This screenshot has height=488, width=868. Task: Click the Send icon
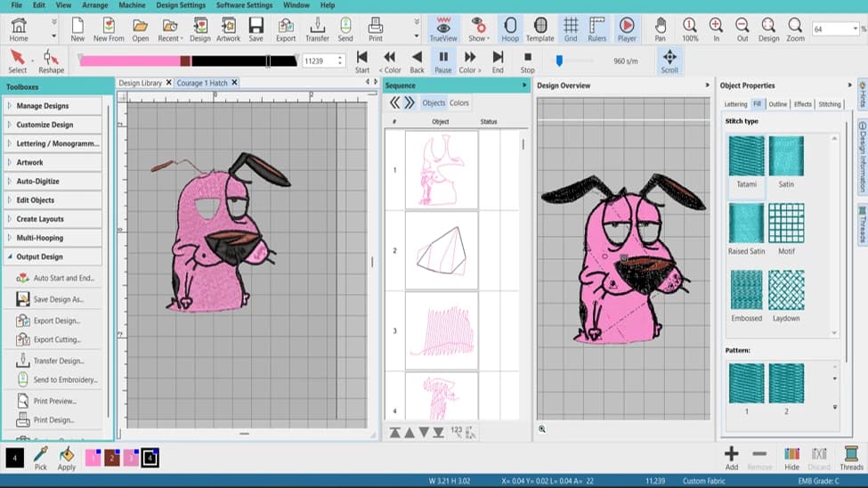[345, 29]
